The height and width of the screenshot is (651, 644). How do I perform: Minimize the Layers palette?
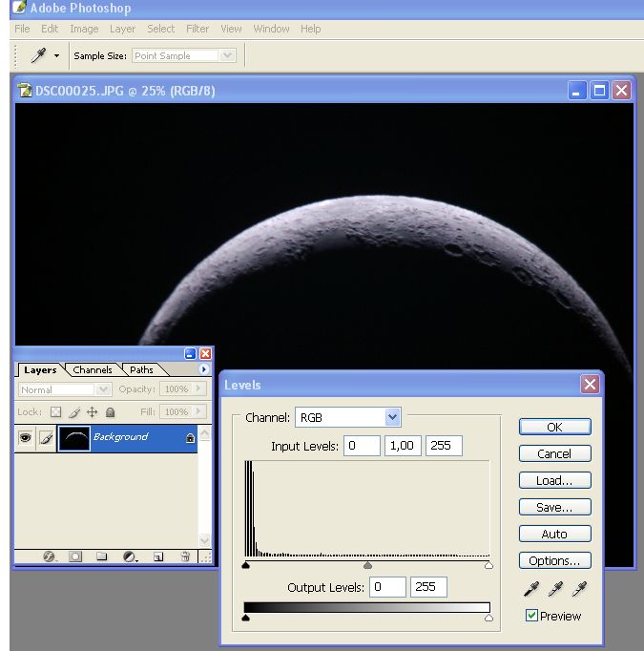tap(190, 354)
